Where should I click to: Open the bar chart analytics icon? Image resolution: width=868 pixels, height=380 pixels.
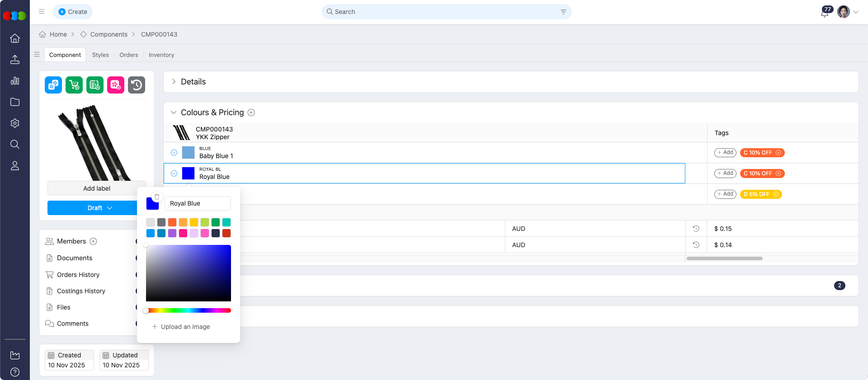(x=15, y=81)
